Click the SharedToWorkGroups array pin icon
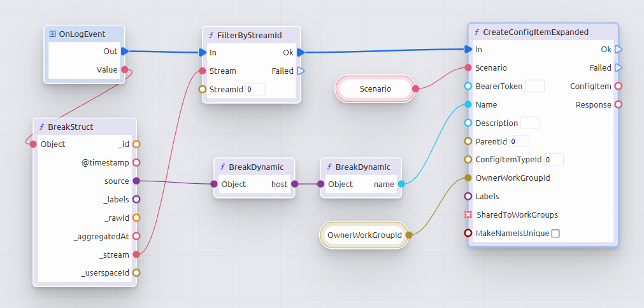 click(x=468, y=215)
